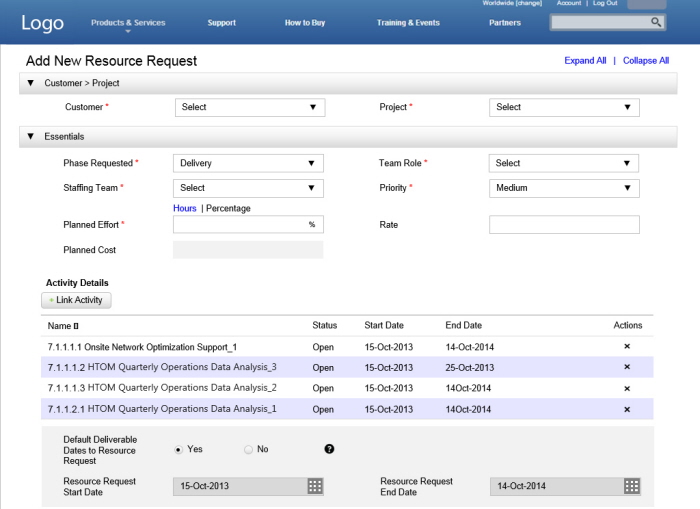Open the Phase Requested dropdown
Viewport: 700px width, 509px height.
click(x=248, y=163)
